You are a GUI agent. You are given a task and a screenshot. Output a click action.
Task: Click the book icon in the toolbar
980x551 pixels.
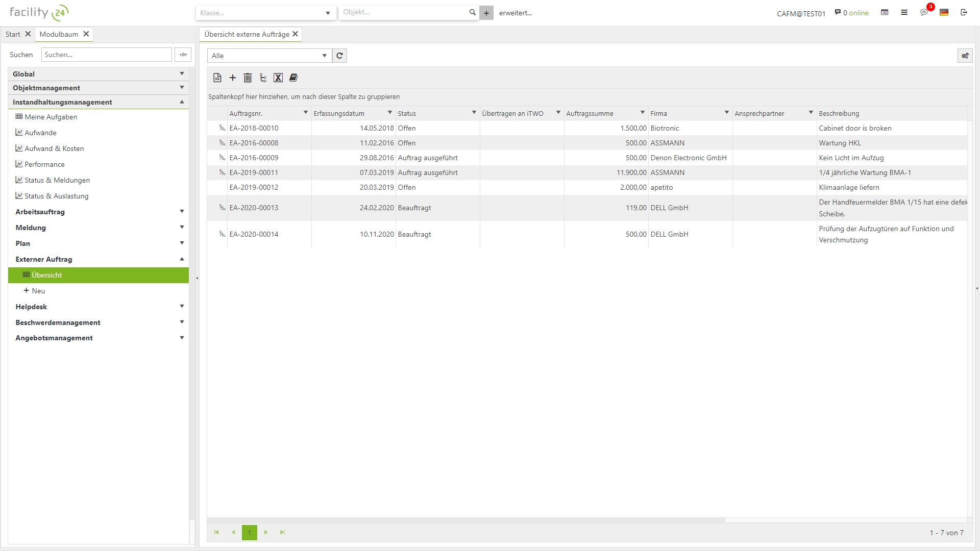point(293,78)
